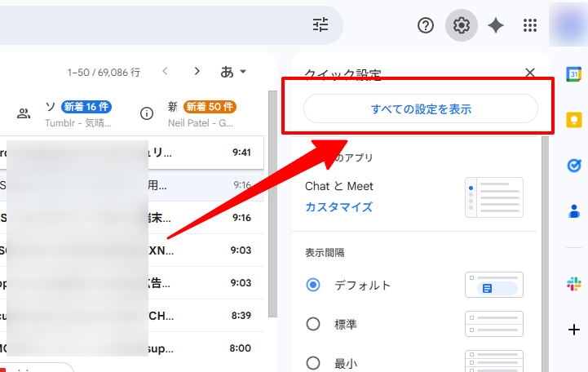This screenshot has height=372, width=588.
Task: Click the 1–50 / 69,086 行 counter
Action: point(104,72)
